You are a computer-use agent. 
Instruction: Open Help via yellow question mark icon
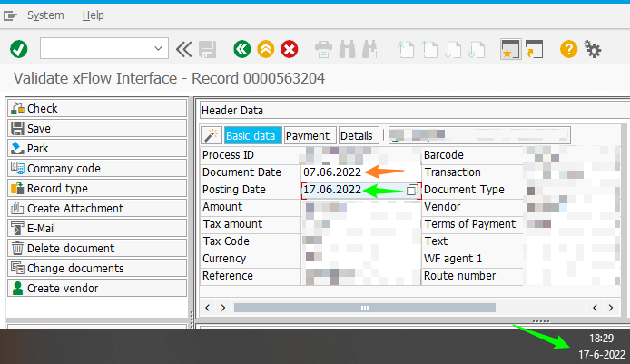pos(568,49)
